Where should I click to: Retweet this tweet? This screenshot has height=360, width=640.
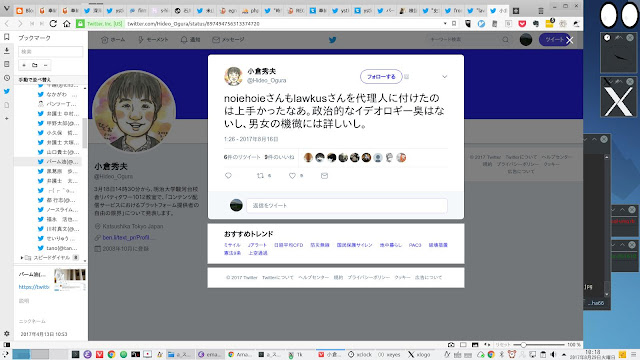[x=260, y=176]
